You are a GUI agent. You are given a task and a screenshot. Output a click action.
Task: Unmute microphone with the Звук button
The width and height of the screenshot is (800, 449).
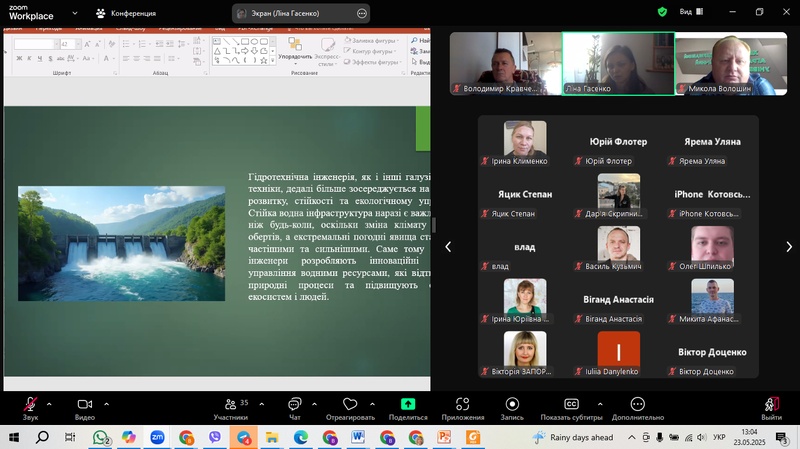click(x=30, y=409)
